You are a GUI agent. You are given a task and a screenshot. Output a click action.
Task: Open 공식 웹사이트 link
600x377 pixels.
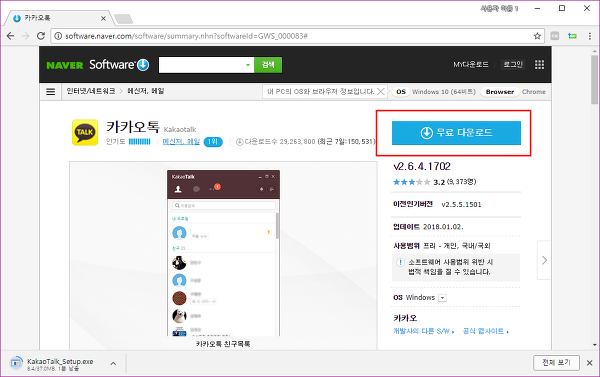pos(486,331)
